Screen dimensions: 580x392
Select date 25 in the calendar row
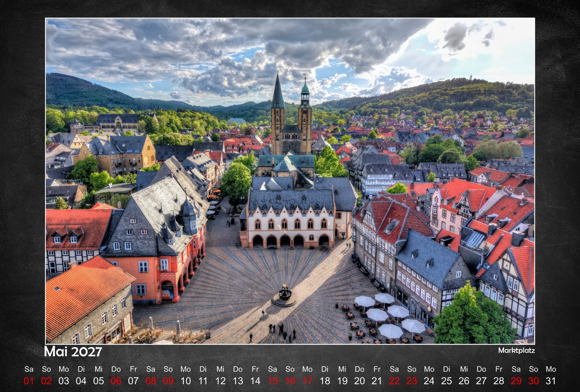click(447, 381)
